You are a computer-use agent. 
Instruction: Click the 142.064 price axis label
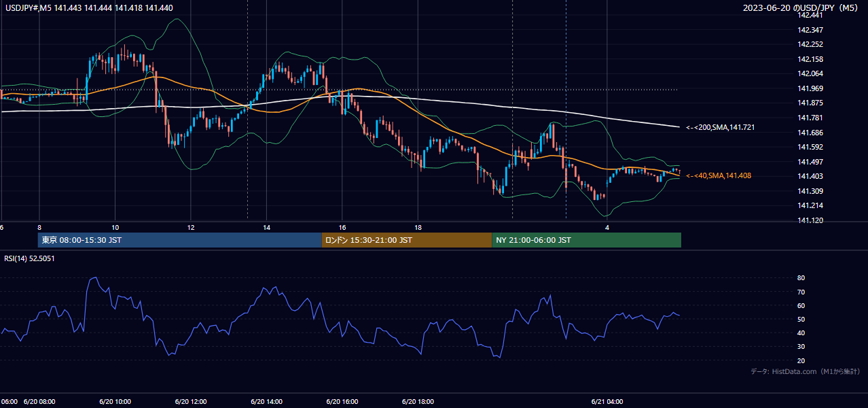(810, 73)
